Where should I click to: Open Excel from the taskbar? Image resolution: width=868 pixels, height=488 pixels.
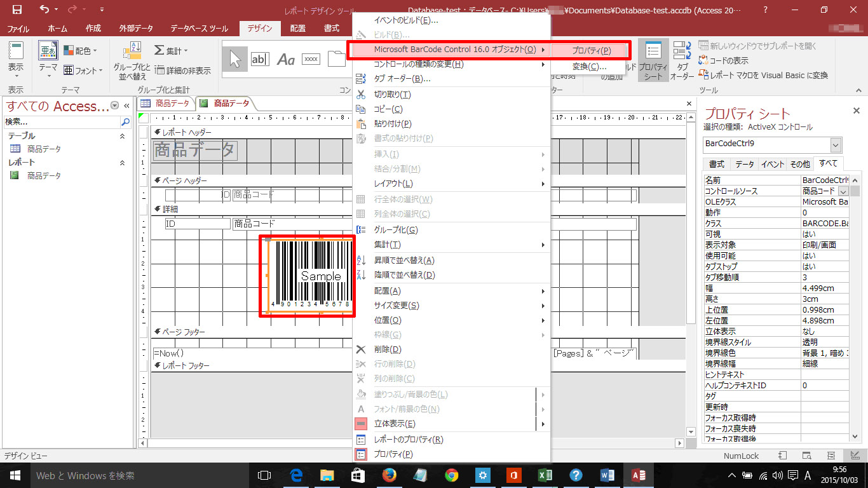click(545, 475)
